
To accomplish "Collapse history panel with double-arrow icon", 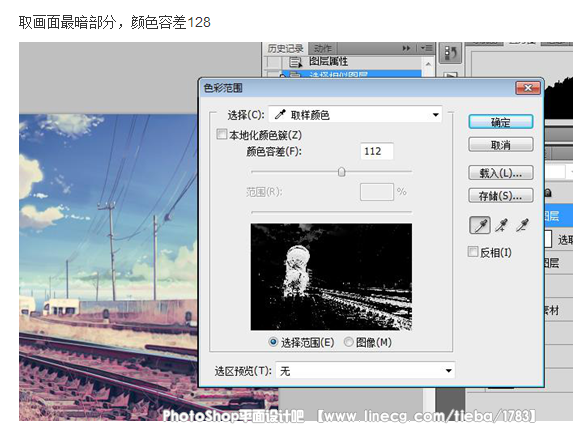I will point(406,48).
